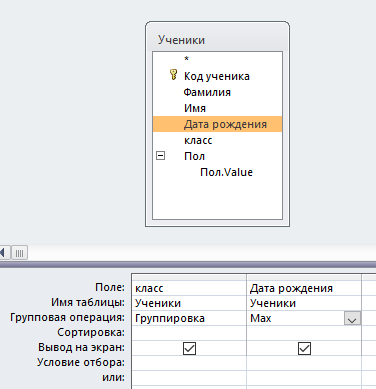Image resolution: width=376 pixels, height=389 pixels.
Task: Select the класс column via its column selector bar
Action: [189, 277]
